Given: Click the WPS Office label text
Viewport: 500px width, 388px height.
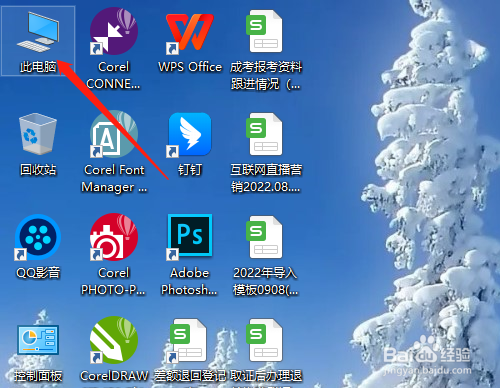Looking at the screenshot, I should click(190, 67).
